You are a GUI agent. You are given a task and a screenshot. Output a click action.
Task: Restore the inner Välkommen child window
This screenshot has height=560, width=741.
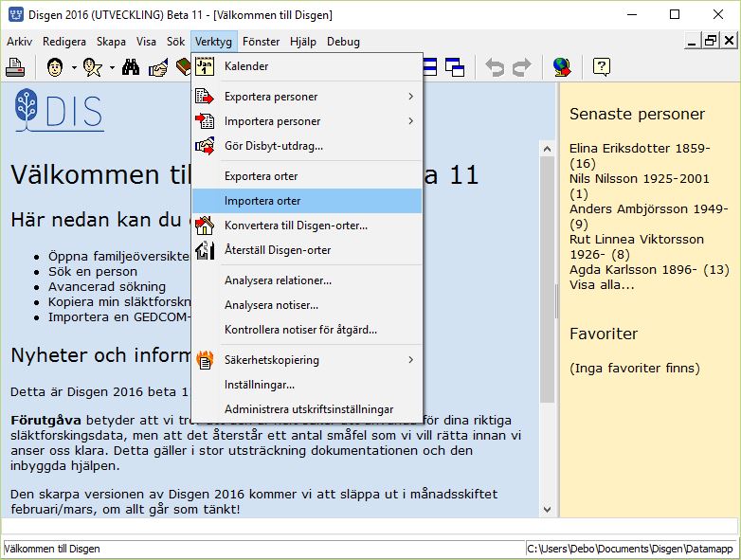[711, 41]
